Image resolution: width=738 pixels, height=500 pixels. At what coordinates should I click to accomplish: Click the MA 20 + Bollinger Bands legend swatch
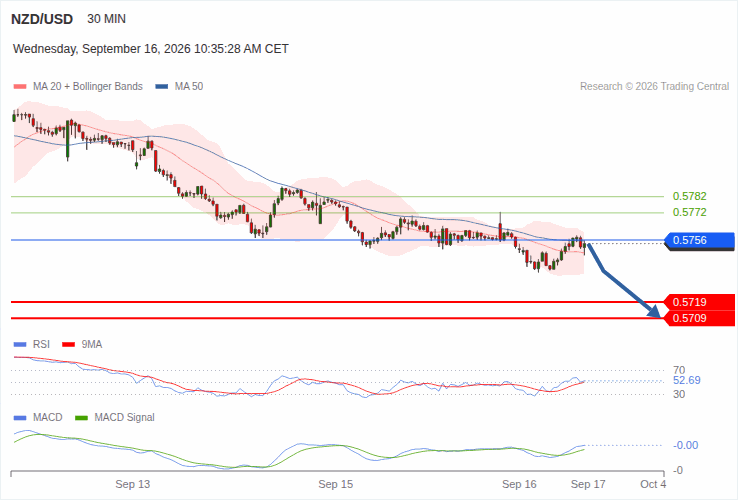click(20, 87)
